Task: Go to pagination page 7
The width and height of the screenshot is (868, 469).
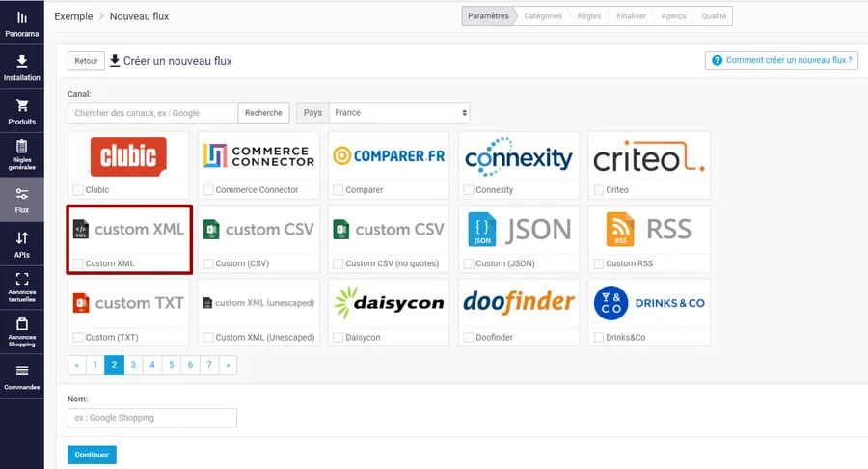Action: tap(209, 365)
